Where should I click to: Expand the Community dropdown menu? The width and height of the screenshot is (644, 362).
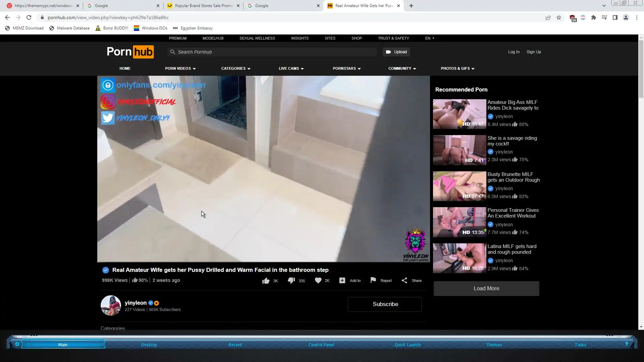pos(402,68)
